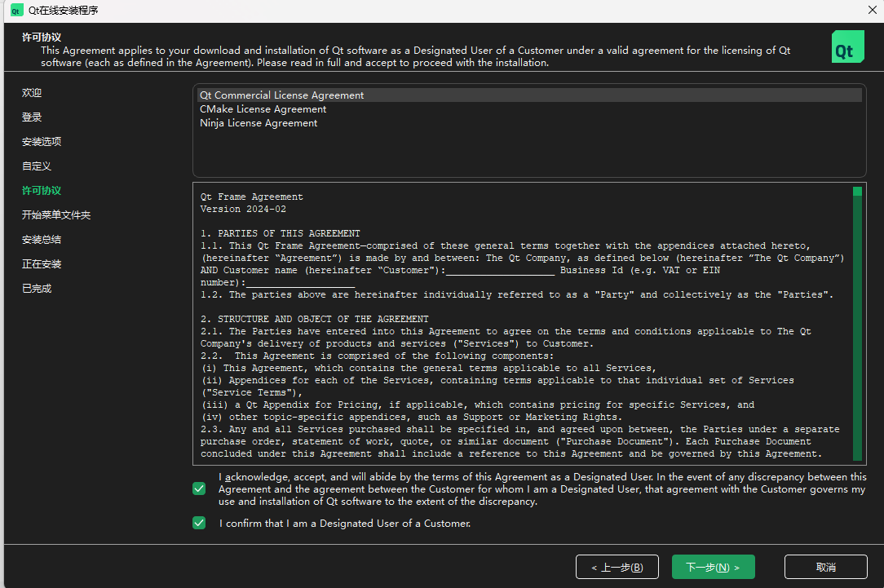This screenshot has width=884, height=588.
Task: Click the highlighted 许可协议 sidebar step
Action: [41, 191]
